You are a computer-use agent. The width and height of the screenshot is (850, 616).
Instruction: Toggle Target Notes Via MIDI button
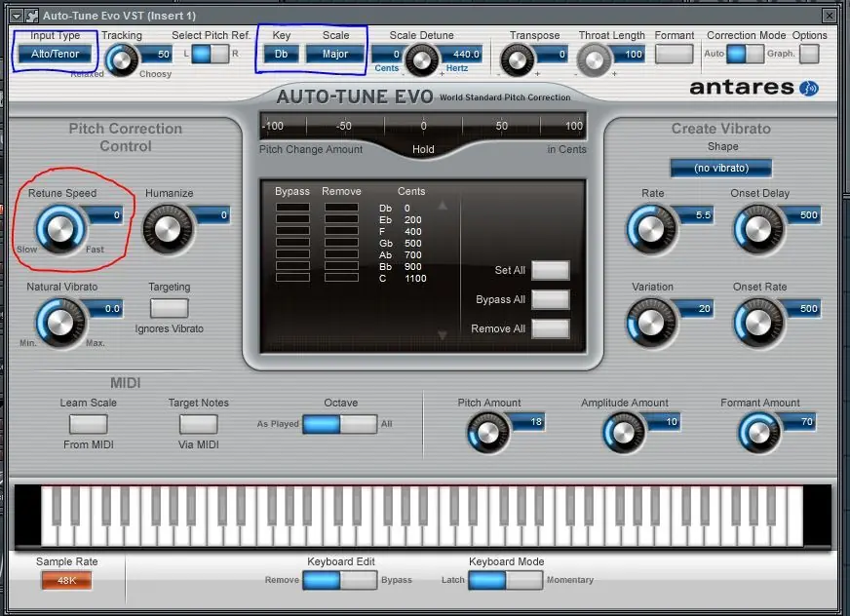pyautogui.click(x=199, y=424)
